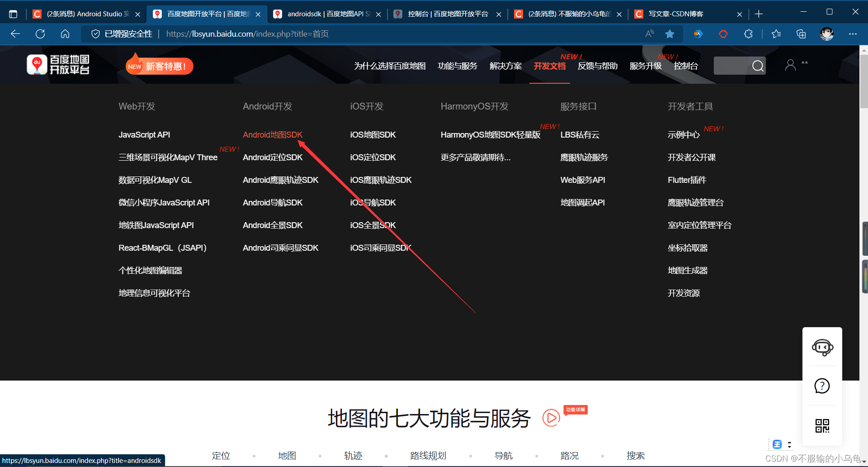Select the 路线规划 feature tab
The height and width of the screenshot is (467, 868).
click(x=428, y=456)
